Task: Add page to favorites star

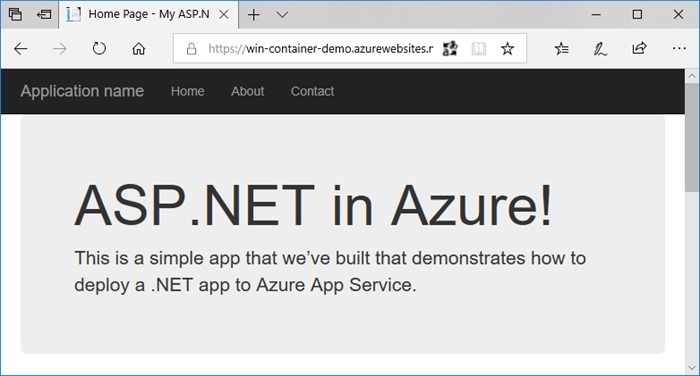Action: coord(507,48)
